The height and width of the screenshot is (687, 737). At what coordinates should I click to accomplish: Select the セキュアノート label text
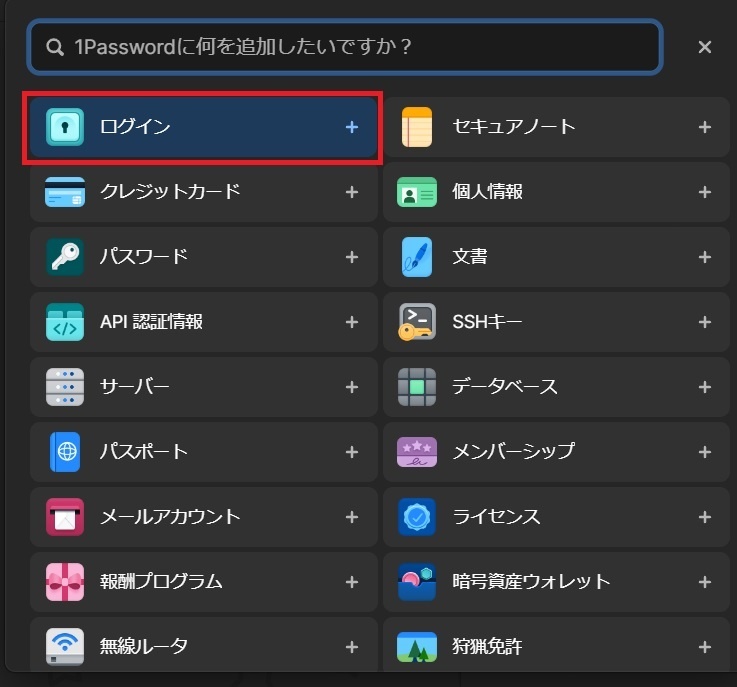point(514,127)
